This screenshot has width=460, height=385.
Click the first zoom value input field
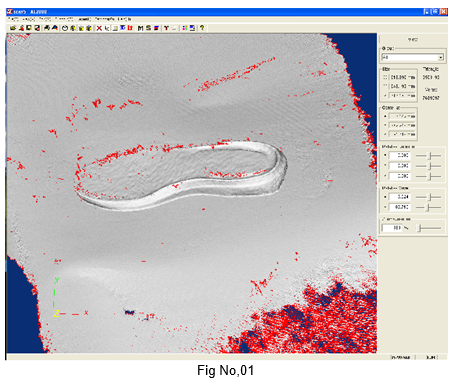tap(399, 197)
